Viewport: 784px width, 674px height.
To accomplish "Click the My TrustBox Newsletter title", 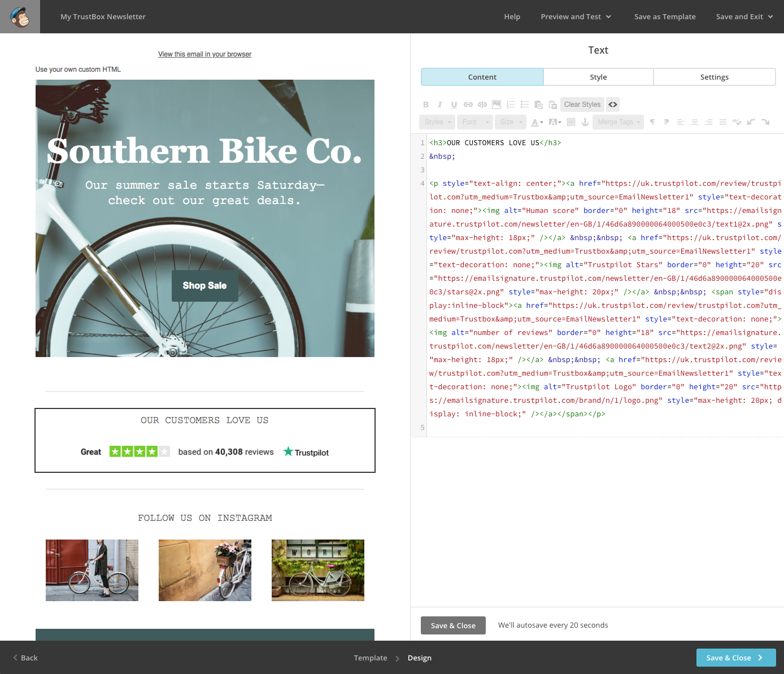I will [x=103, y=16].
